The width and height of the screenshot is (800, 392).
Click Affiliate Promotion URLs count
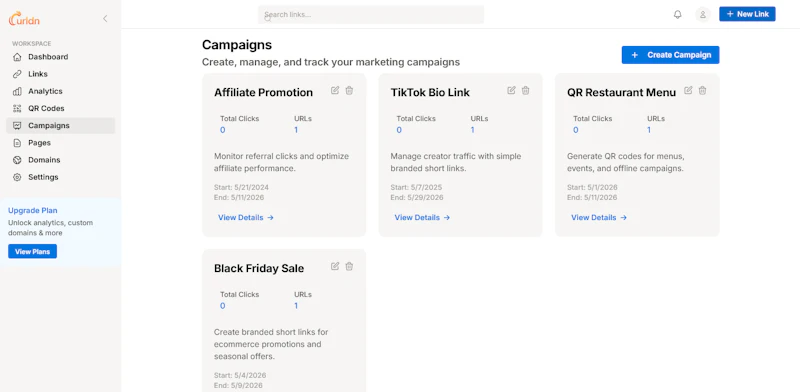click(296, 130)
